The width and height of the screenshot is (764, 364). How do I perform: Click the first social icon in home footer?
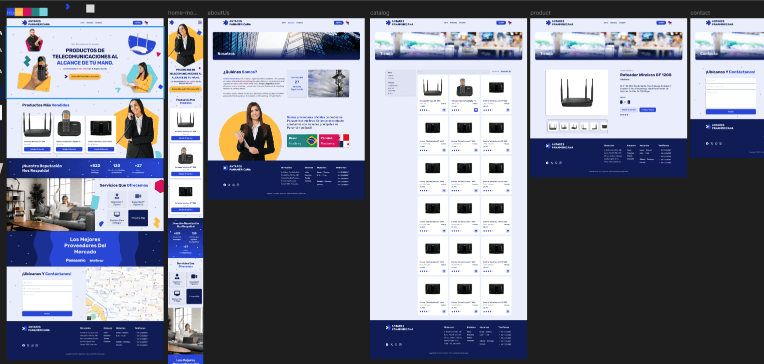(23, 345)
